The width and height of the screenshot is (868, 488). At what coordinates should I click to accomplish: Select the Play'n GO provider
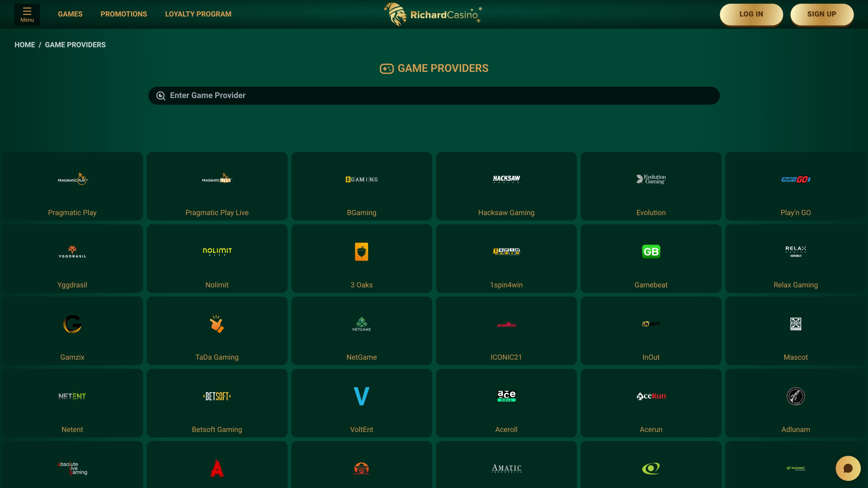(x=796, y=186)
